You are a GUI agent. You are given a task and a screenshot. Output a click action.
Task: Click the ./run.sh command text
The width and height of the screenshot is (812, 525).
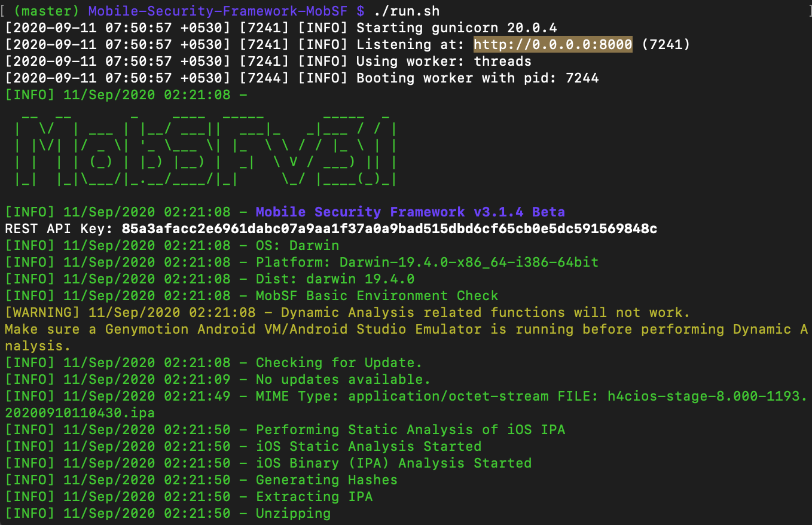(406, 11)
